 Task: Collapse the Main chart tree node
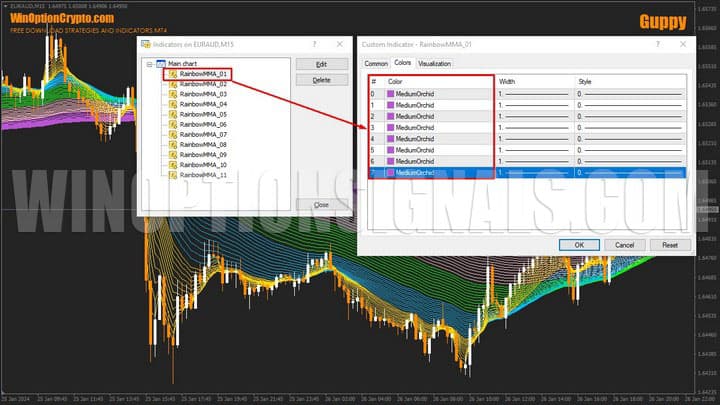pos(149,64)
